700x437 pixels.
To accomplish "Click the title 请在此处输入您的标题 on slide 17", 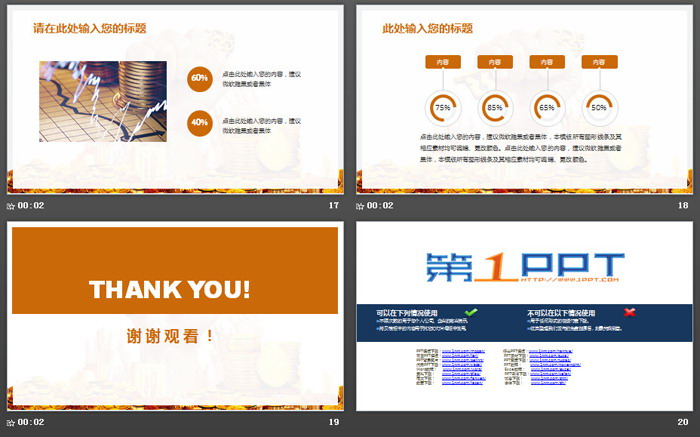I will pos(90,29).
